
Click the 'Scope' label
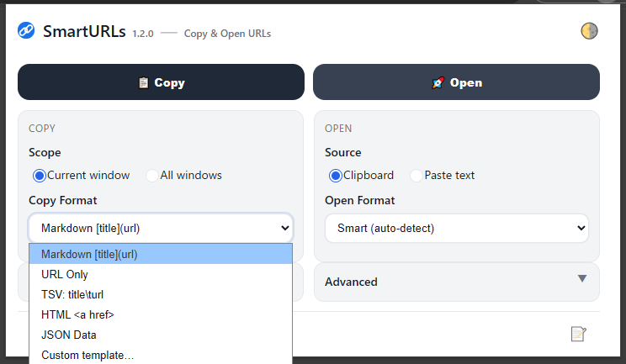[45, 152]
